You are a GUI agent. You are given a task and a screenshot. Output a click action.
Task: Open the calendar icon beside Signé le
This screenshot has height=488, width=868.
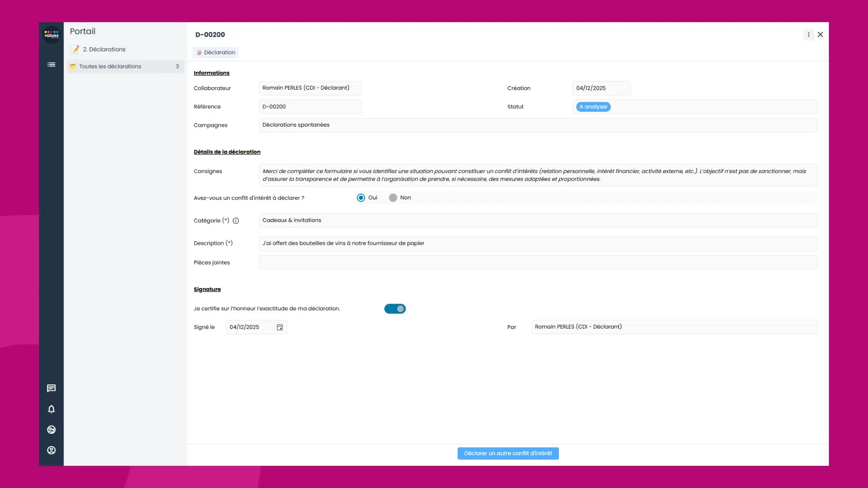click(280, 327)
